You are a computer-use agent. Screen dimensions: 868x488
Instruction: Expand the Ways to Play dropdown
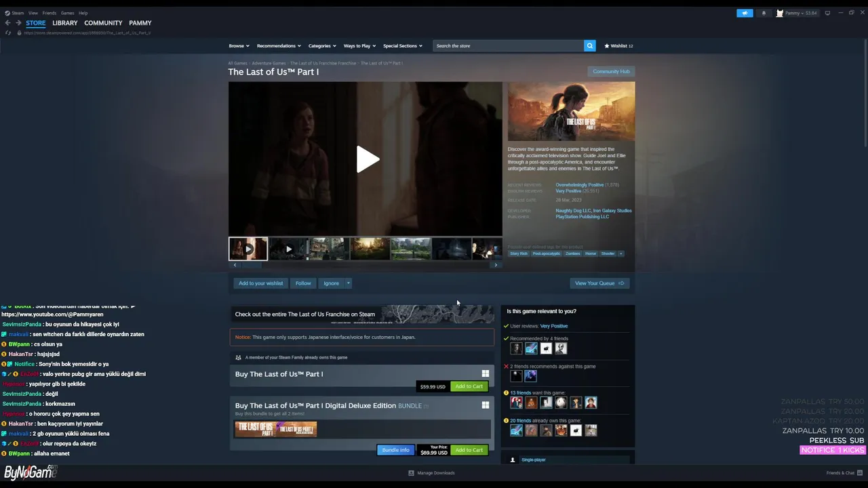[359, 46]
